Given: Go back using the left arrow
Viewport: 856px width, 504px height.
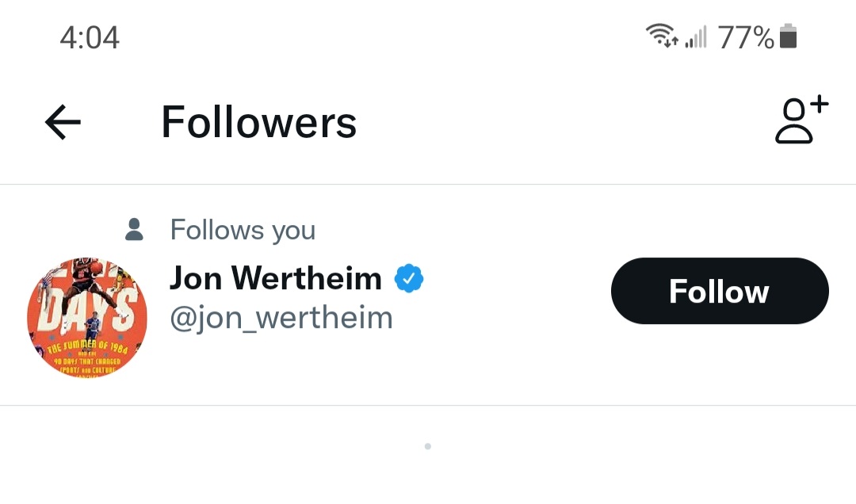Looking at the screenshot, I should [63, 122].
